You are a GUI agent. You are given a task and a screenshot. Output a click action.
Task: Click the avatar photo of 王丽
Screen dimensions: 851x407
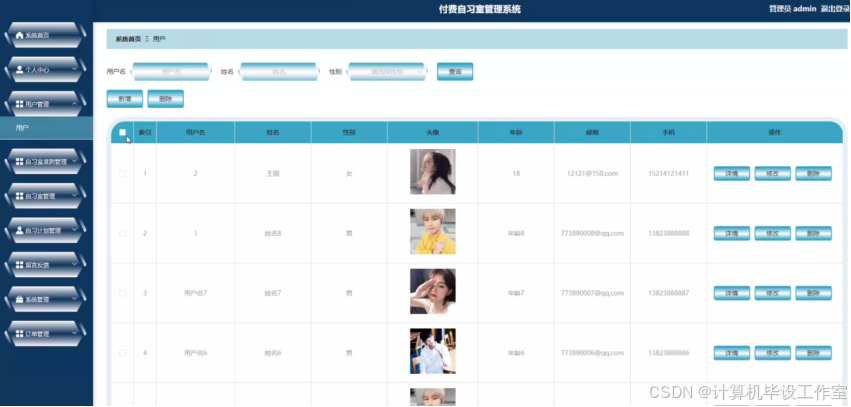pyautogui.click(x=433, y=171)
